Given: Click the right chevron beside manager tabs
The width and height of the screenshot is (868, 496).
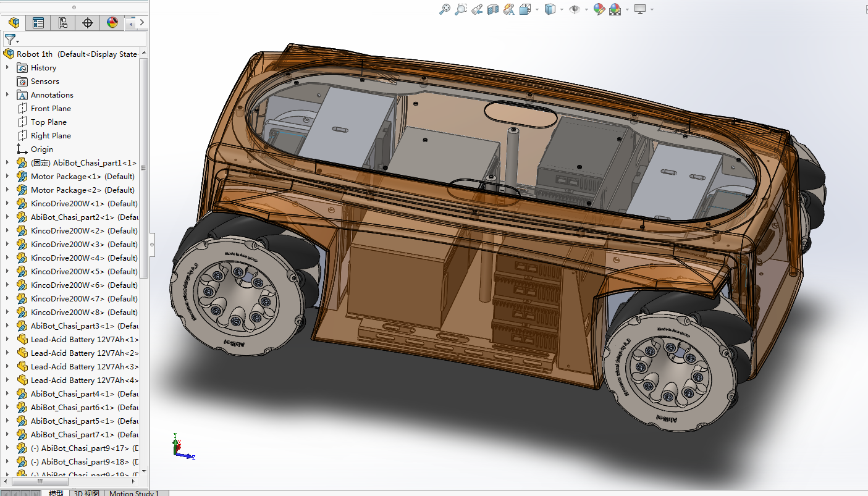Looking at the screenshot, I should 142,23.
